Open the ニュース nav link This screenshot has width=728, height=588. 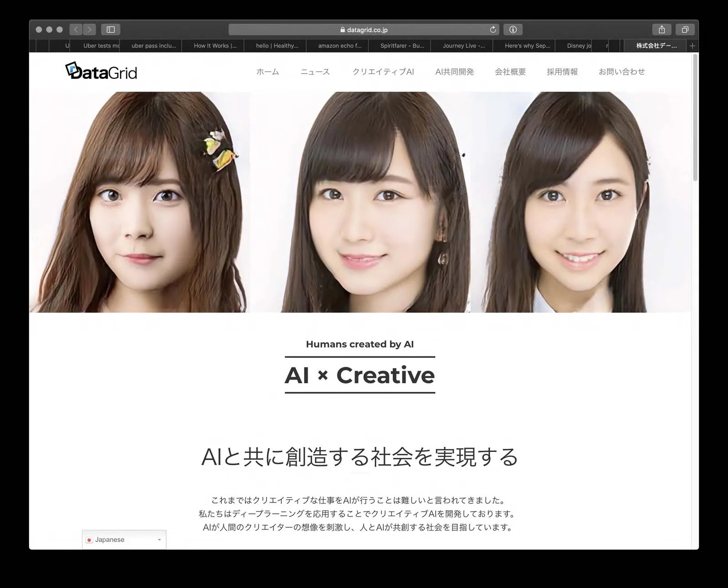point(315,72)
